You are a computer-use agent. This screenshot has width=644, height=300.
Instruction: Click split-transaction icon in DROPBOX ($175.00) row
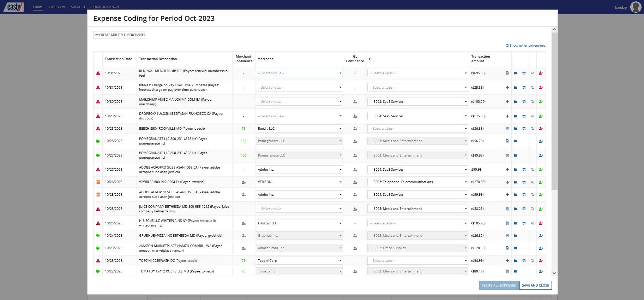coord(532,116)
